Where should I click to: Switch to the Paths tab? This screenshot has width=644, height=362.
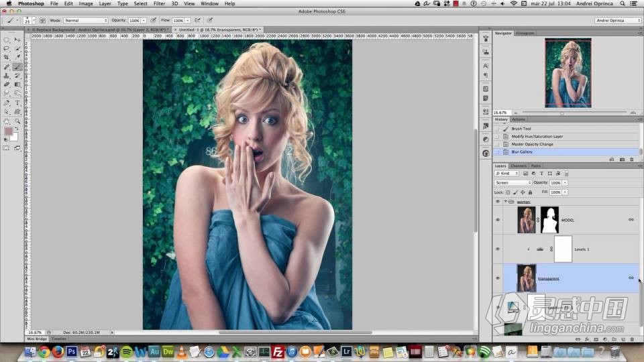tap(535, 166)
